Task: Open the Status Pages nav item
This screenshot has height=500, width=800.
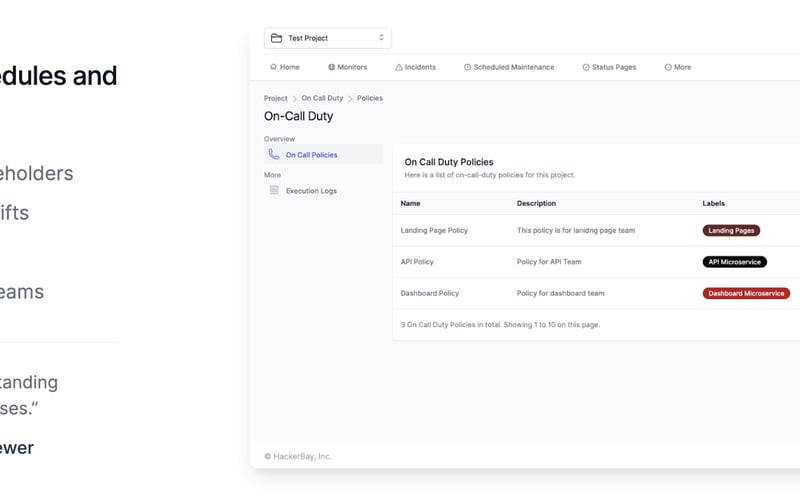Action: (x=609, y=67)
